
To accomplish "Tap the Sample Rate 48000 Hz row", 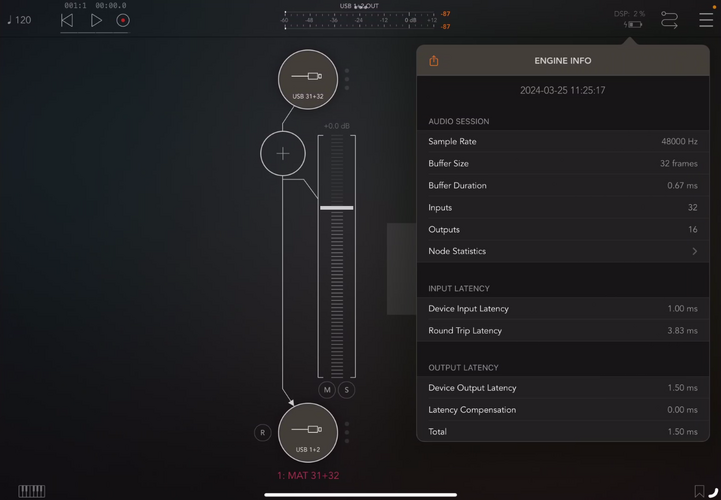I will [x=563, y=141].
